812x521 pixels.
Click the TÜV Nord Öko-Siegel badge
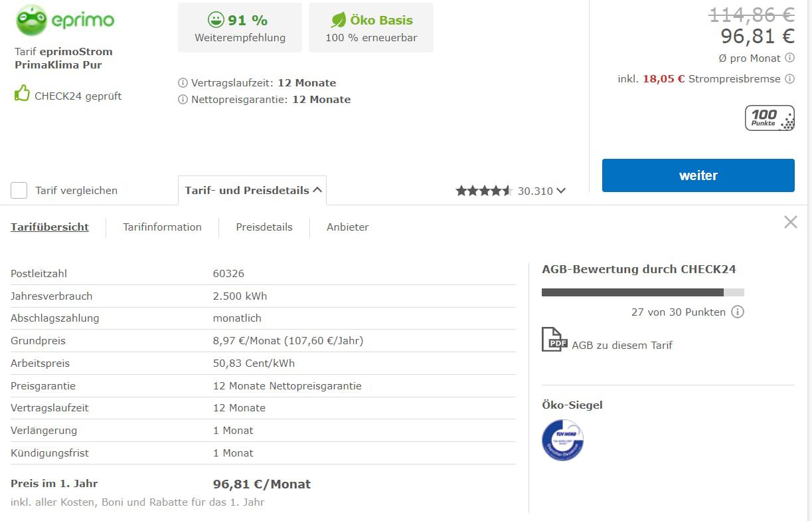coord(562,440)
